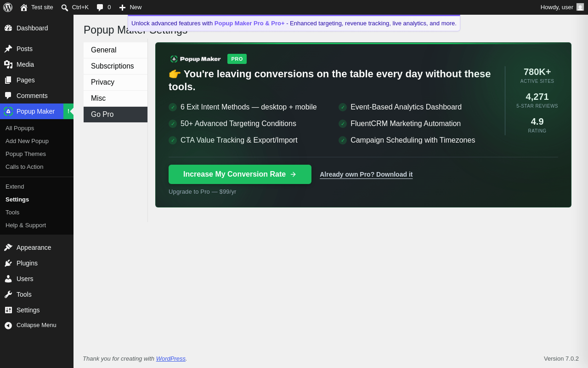Click the Collapse Menu arrow icon
This screenshot has height=368, width=588.
(x=8, y=325)
